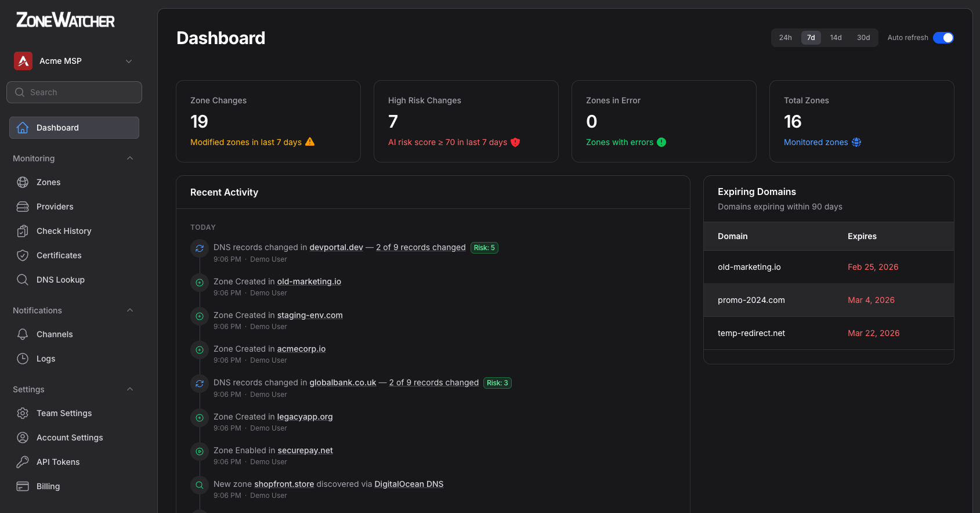Click the Check History clipboard icon
The width and height of the screenshot is (980, 513).
pos(23,231)
